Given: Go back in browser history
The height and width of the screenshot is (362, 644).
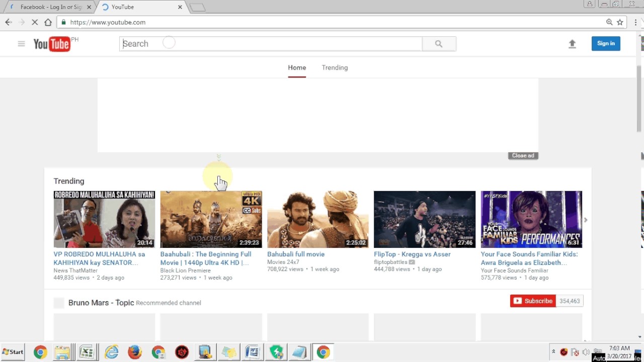Looking at the screenshot, I should 8,22.
